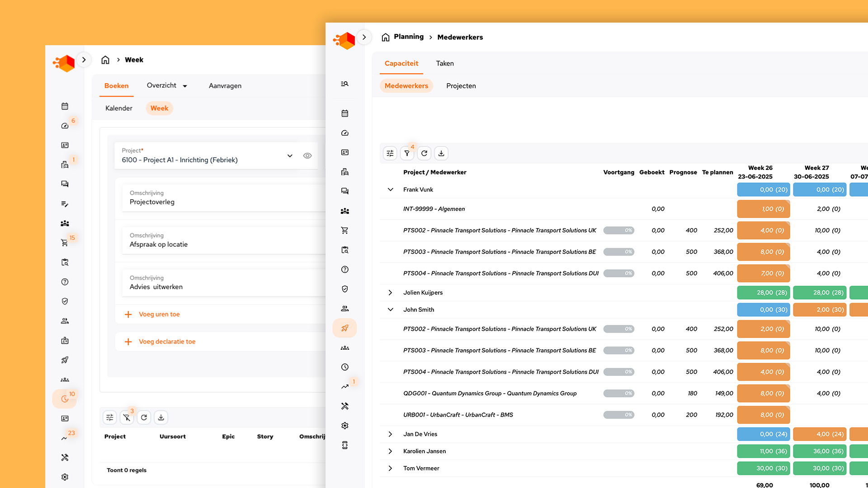Click the download icon in planning toolbar
Screen dimensions: 868x488
pyautogui.click(x=441, y=154)
